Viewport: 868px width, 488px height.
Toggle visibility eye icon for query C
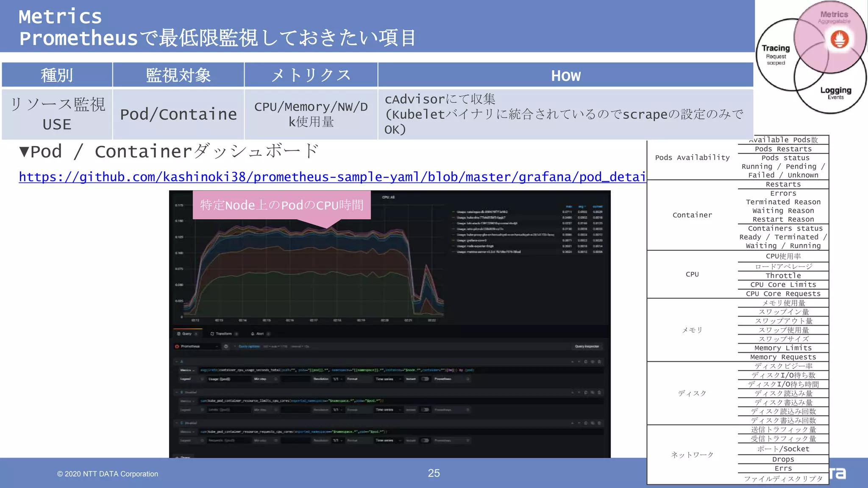593,423
